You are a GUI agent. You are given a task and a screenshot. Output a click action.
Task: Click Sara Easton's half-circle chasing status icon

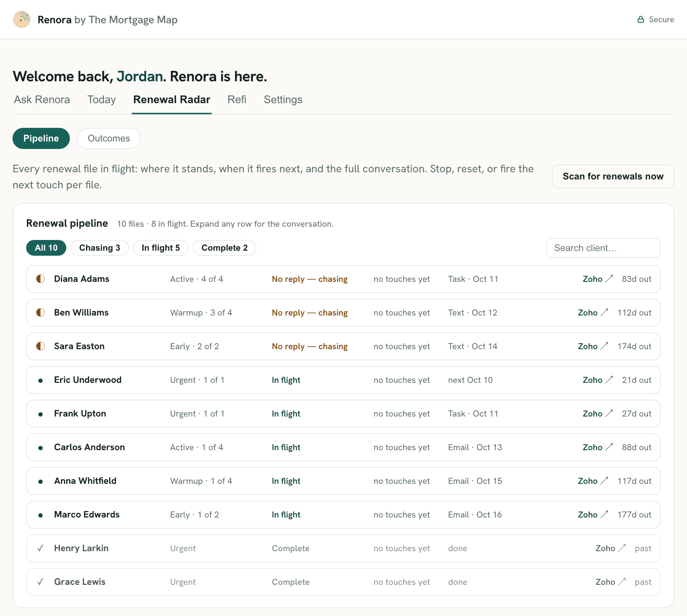pyautogui.click(x=40, y=346)
